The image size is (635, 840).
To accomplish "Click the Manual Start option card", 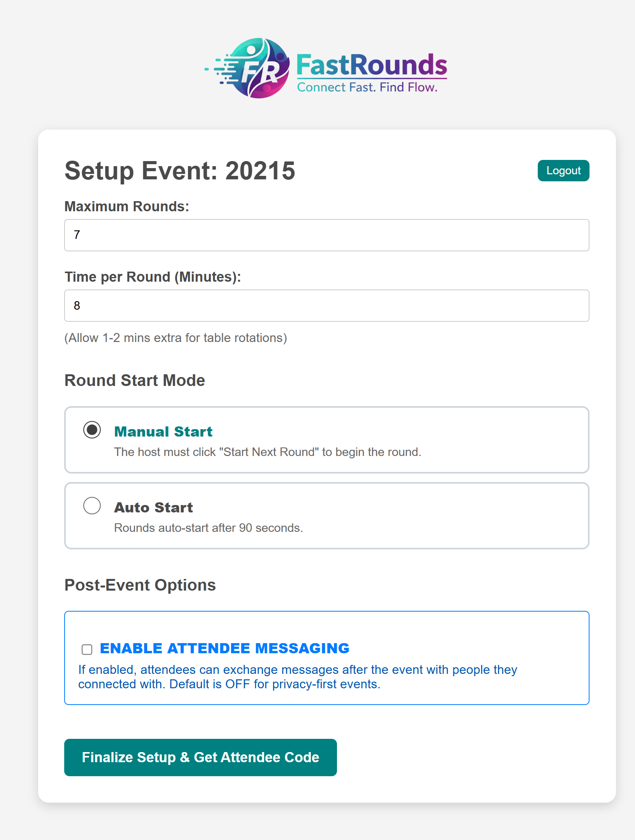I will pos(327,440).
